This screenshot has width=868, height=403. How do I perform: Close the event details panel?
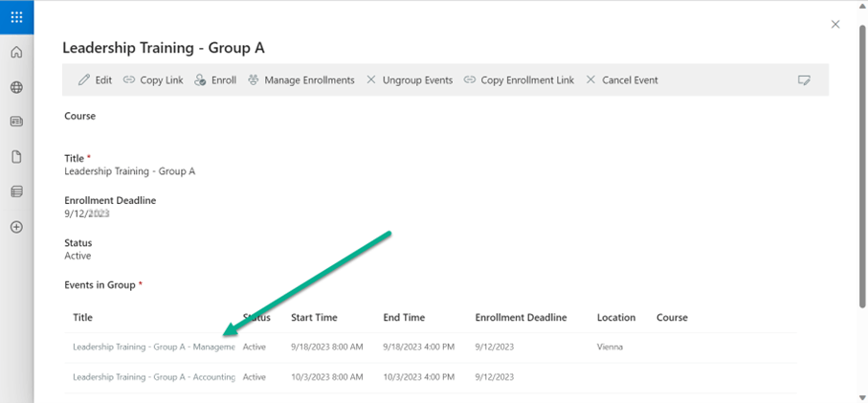tap(835, 25)
